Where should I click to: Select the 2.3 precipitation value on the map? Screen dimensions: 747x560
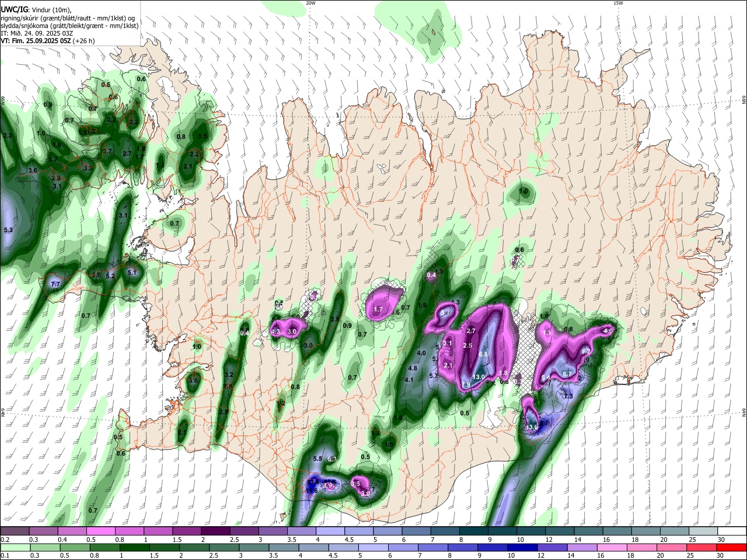8,135
